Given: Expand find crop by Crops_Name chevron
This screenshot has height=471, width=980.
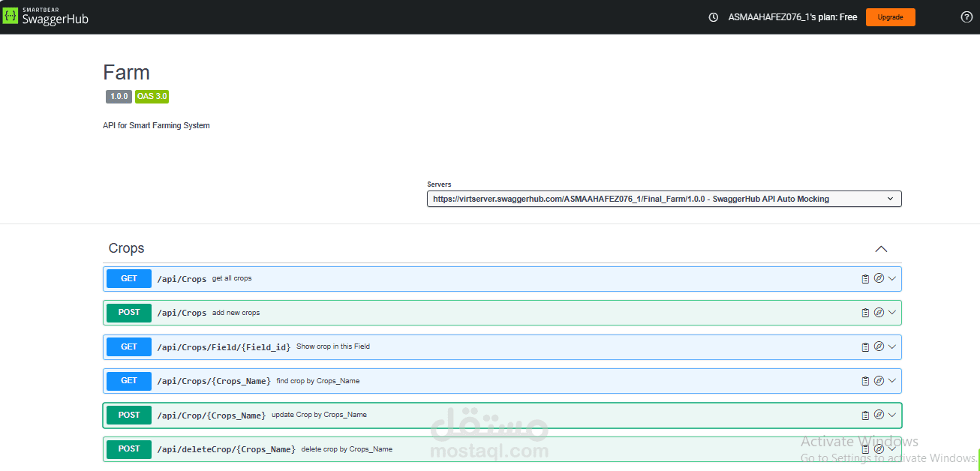Looking at the screenshot, I should click(892, 380).
